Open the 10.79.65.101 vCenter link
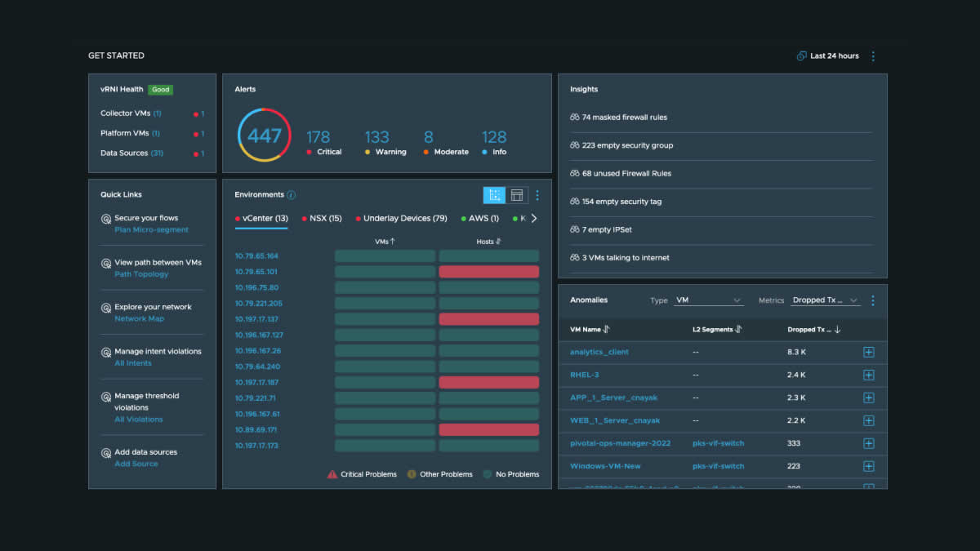Viewport: 980px width, 551px height. [x=256, y=272]
